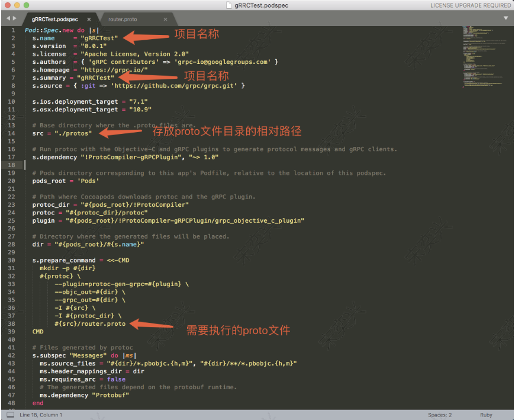Click ms.dependency "Protobuf" string
Image resolution: width=515 pixels, height=420 pixels.
[110, 395]
